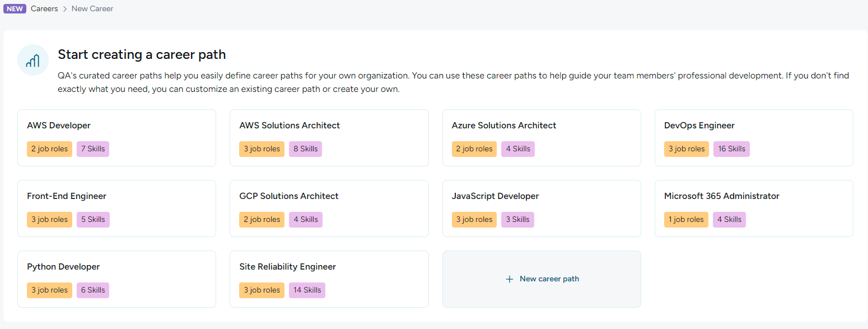The width and height of the screenshot is (868, 329).
Task: Click the 16 Skills tag on DevOps Engineer
Action: point(731,149)
